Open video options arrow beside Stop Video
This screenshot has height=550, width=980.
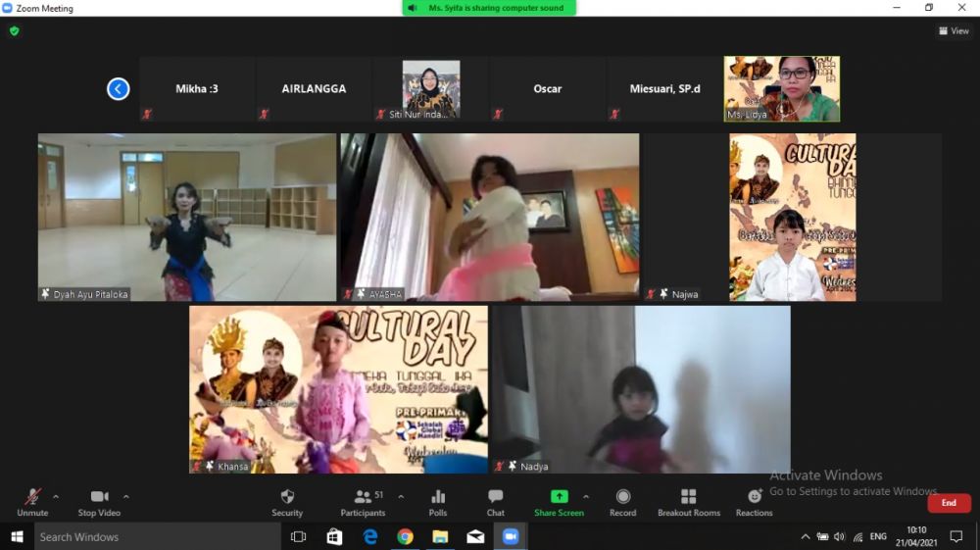[x=126, y=497]
